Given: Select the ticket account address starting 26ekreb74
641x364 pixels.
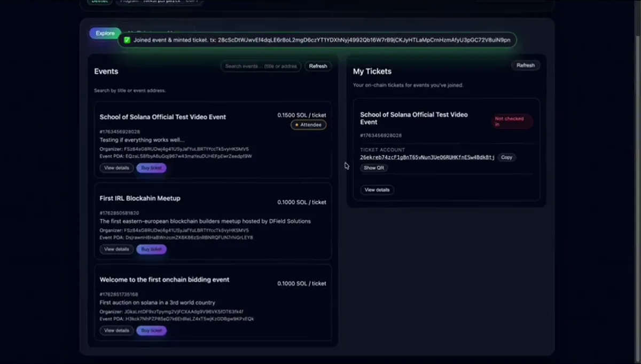Looking at the screenshot, I should tap(427, 157).
